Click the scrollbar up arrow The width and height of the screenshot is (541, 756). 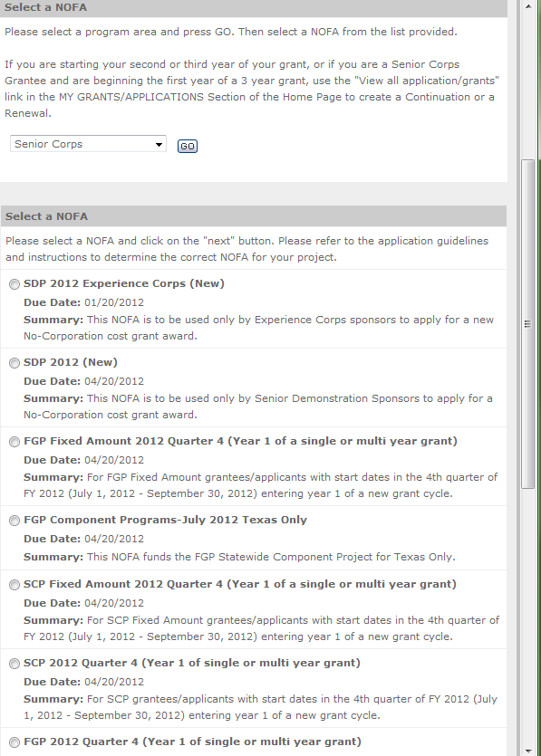tap(528, 6)
